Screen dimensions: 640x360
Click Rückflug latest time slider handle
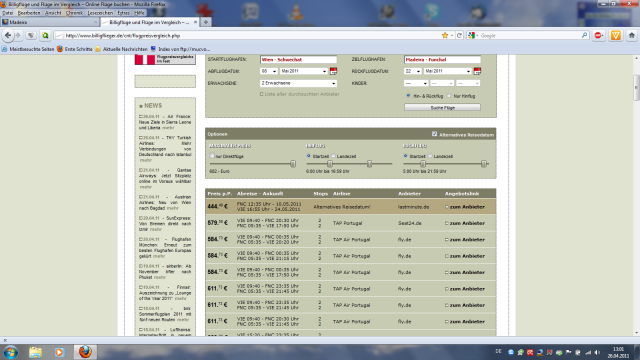[484, 164]
